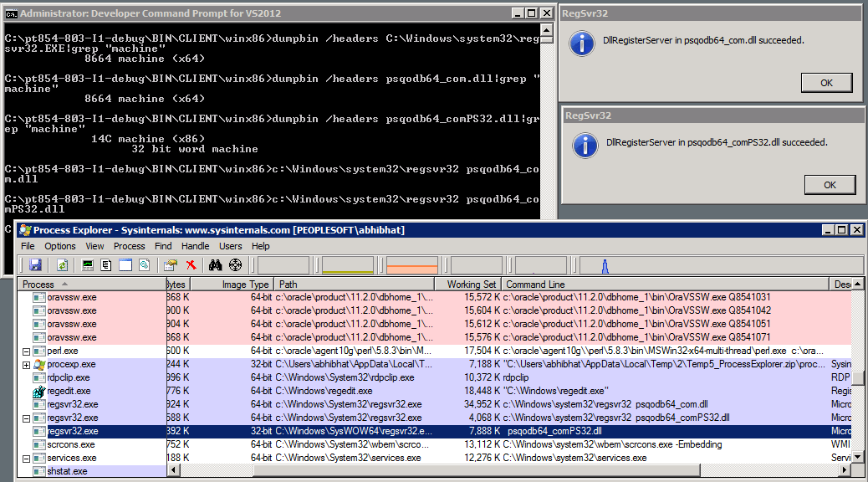Click the scrcons.exe process icon
The image size is (868, 482).
[x=38, y=445]
